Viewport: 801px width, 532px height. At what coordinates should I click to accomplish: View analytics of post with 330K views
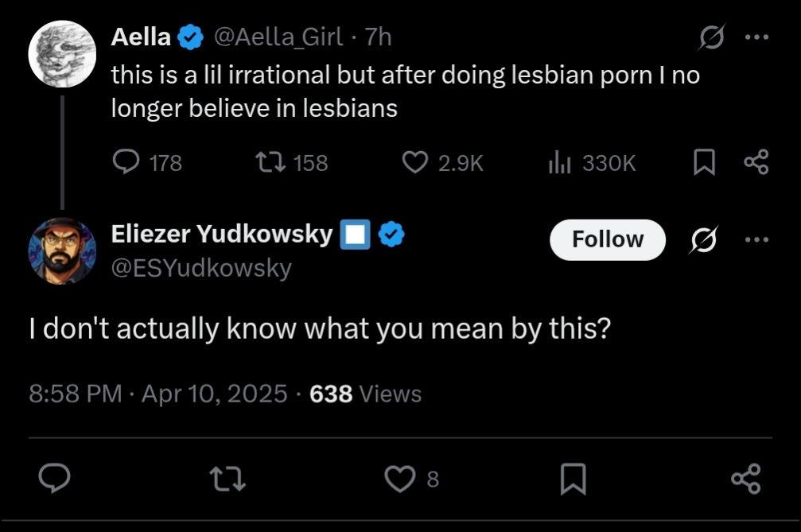coord(558,163)
